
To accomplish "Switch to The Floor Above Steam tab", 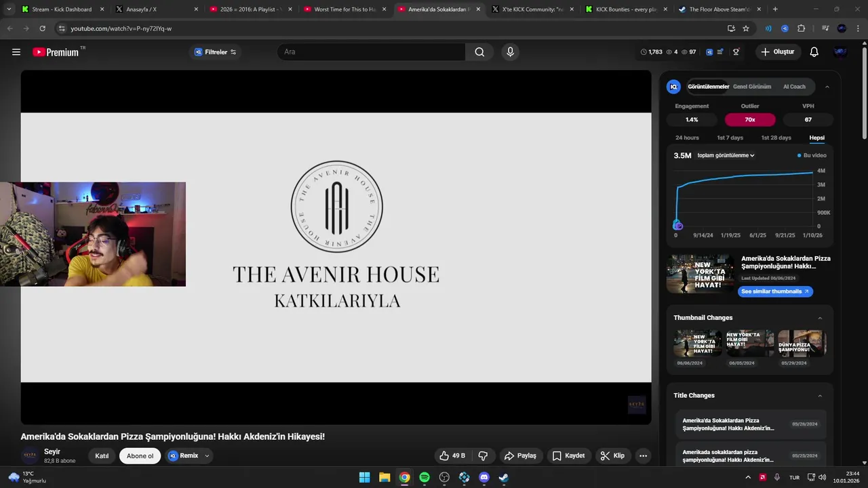I will tap(720, 9).
